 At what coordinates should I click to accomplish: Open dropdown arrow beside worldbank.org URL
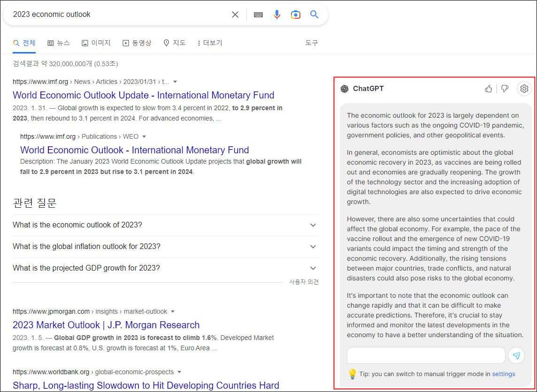pyautogui.click(x=179, y=372)
